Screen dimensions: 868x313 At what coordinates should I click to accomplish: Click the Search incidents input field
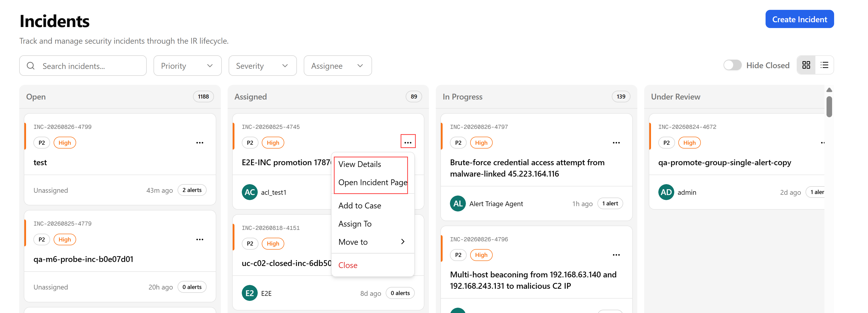click(83, 66)
